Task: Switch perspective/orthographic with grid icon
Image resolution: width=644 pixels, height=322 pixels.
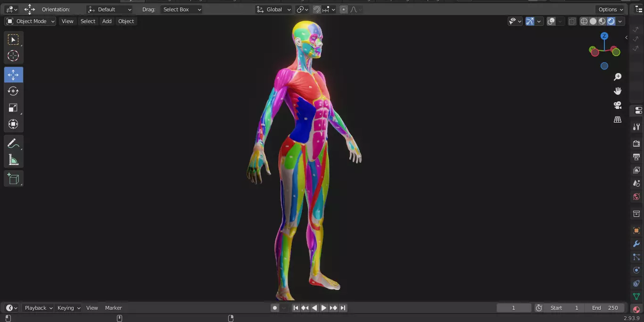Action: [618, 120]
